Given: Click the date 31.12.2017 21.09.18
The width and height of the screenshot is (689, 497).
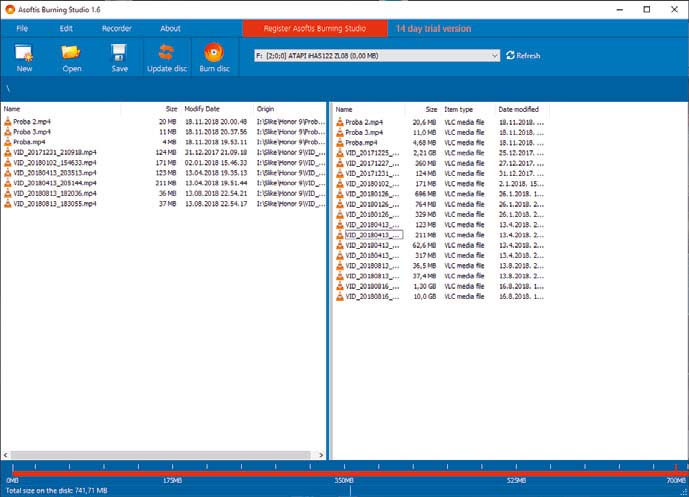Looking at the screenshot, I should 216,152.
